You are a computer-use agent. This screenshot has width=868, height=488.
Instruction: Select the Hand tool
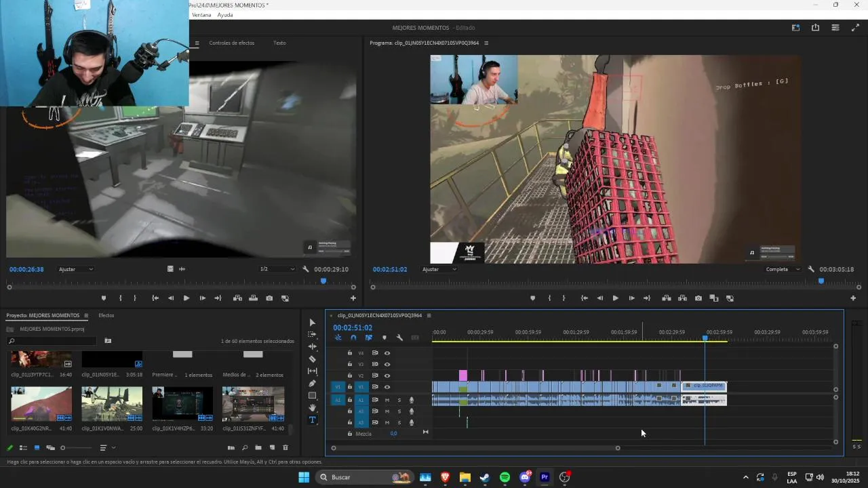point(313,408)
